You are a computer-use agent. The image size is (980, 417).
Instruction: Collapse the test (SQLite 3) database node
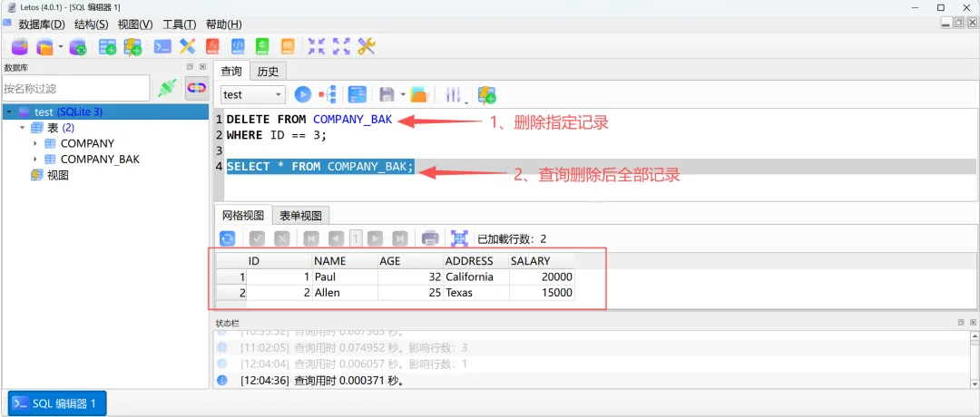[9, 112]
